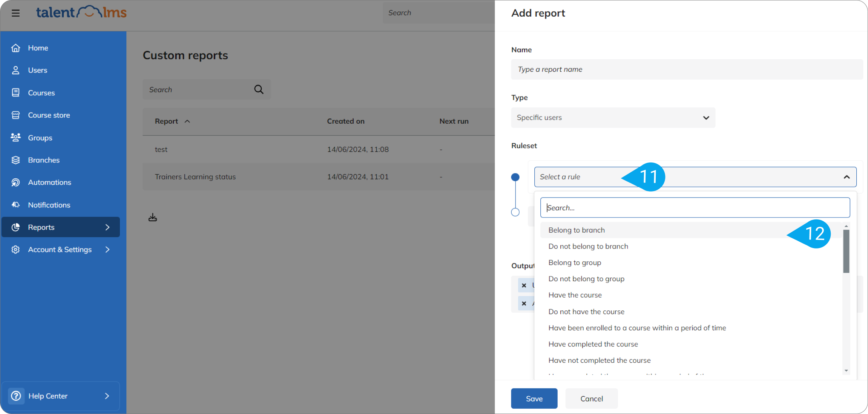868x414 pixels.
Task: Select the empty ruleset node circle
Action: point(515,212)
